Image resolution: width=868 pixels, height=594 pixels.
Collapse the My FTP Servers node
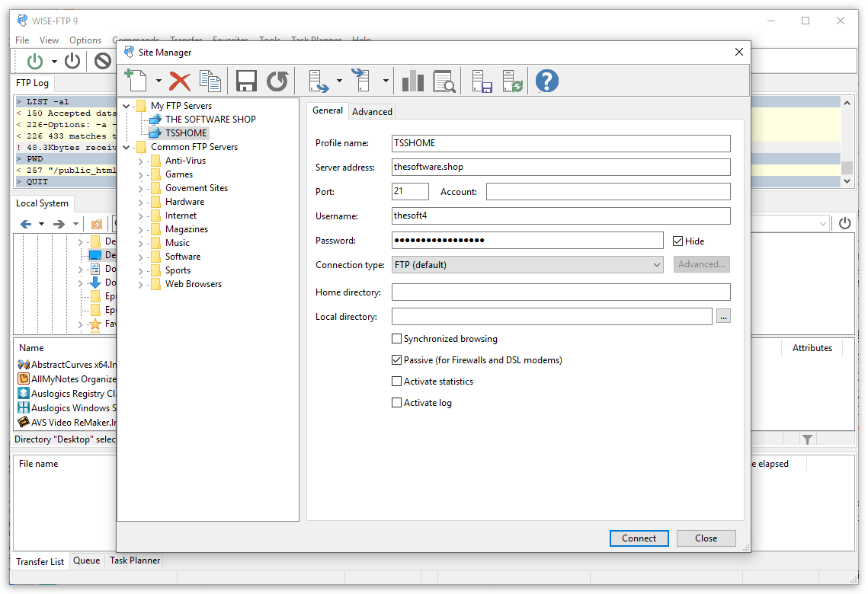127,106
